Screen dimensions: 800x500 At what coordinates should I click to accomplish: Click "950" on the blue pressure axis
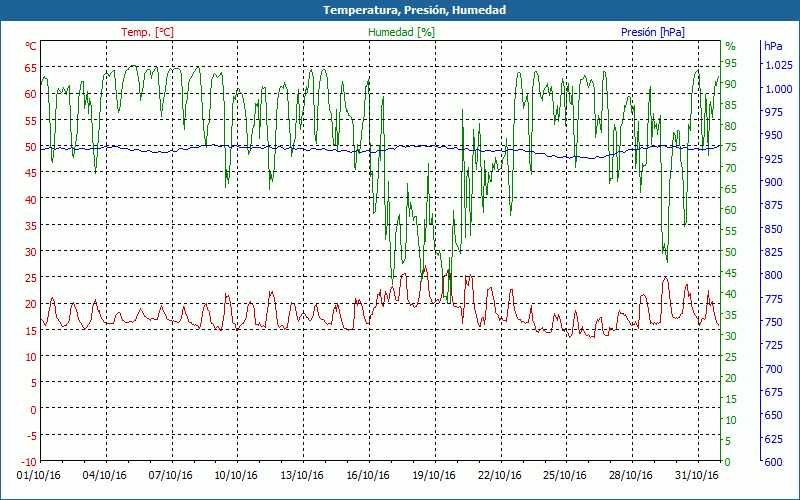tap(774, 135)
